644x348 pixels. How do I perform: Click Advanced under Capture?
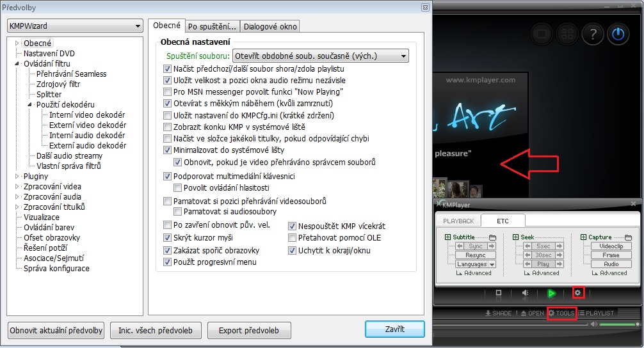click(x=609, y=273)
